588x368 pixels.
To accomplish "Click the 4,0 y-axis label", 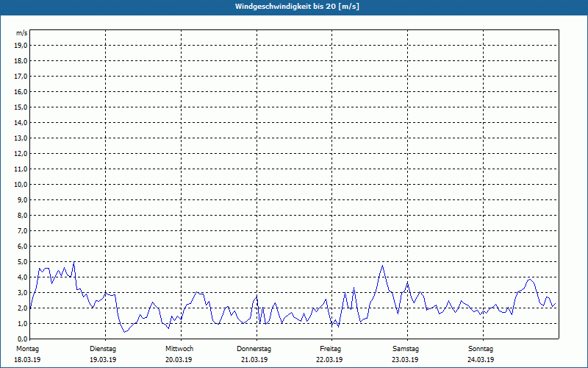I will coord(22,277).
